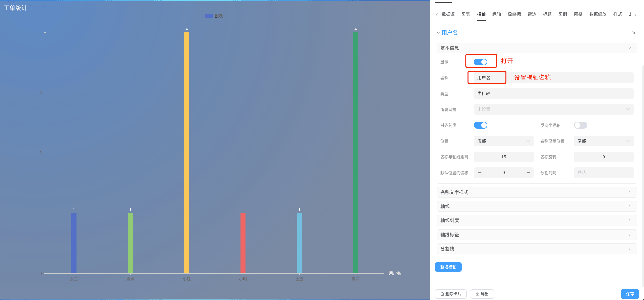Enable the 反向坐标轴 switch
The height and width of the screenshot is (300, 644).
[x=580, y=125]
